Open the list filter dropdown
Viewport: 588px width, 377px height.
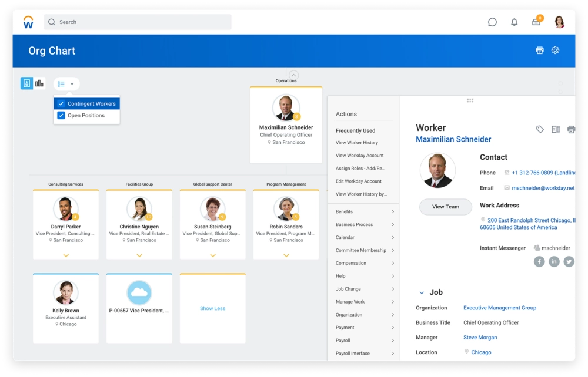pyautogui.click(x=66, y=84)
